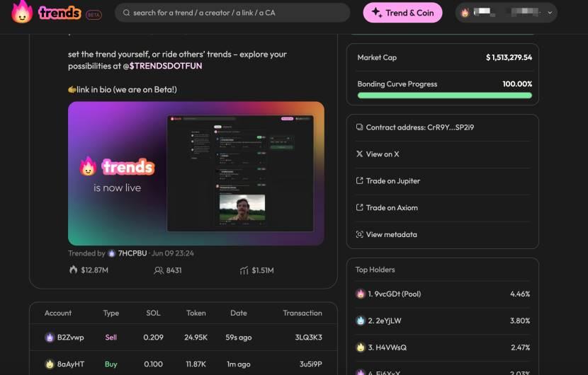Expand the user account dropdown
The image size is (588, 375).
pos(550,13)
